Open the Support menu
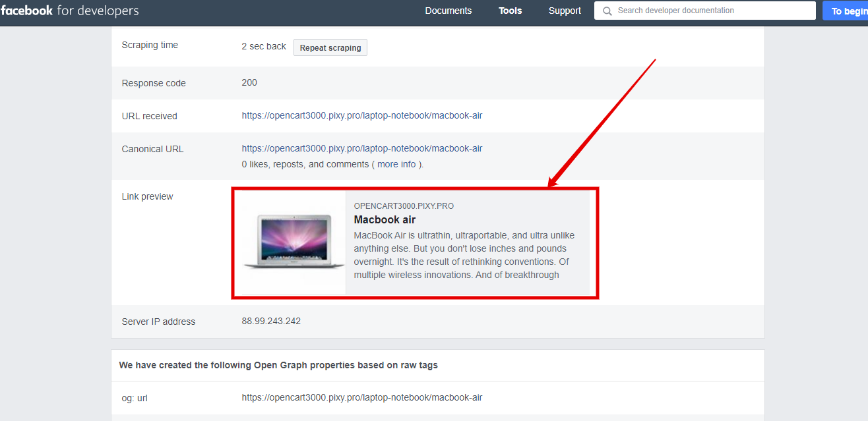Screen dimensions: 868x421 565,11
